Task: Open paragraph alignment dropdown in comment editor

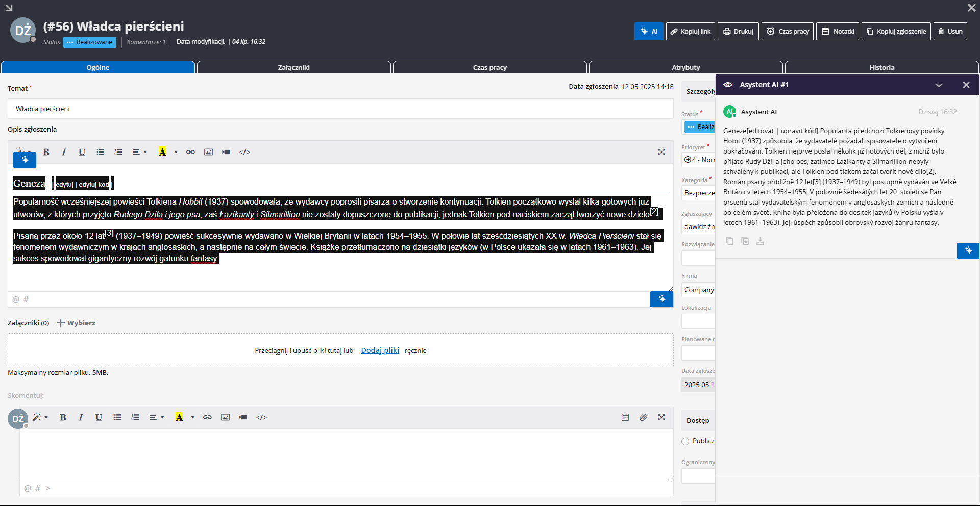Action: click(x=157, y=417)
